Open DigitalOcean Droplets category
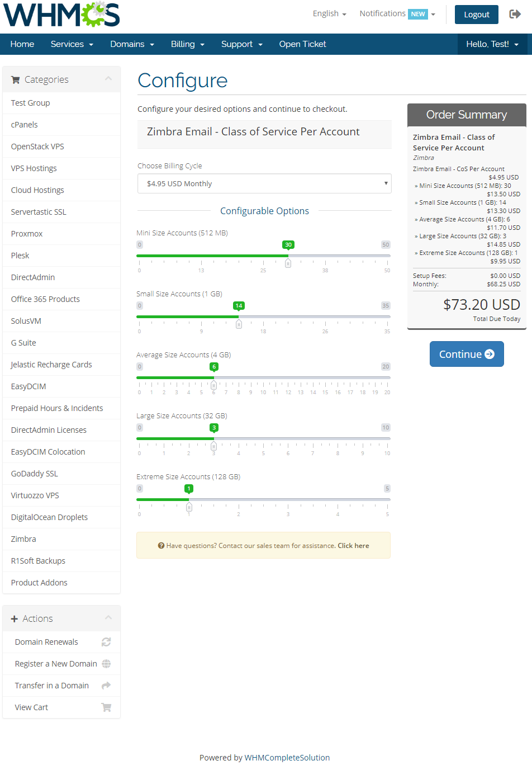Image resolution: width=532 pixels, height=770 pixels. [x=61, y=517]
